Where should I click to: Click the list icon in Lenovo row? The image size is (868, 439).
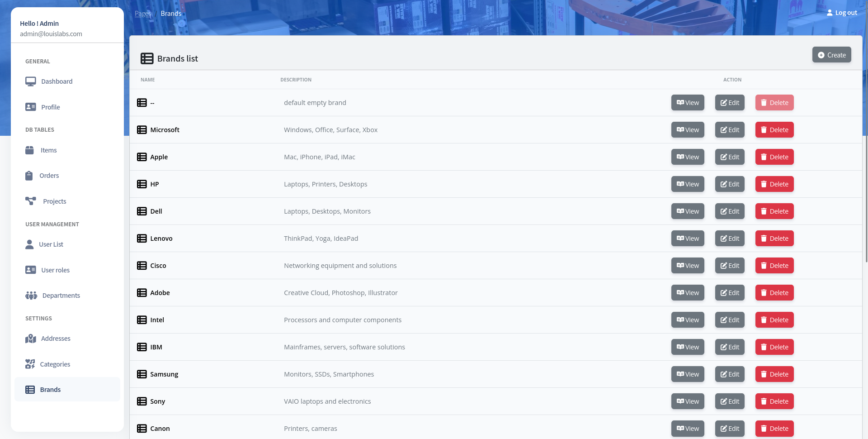click(x=142, y=239)
